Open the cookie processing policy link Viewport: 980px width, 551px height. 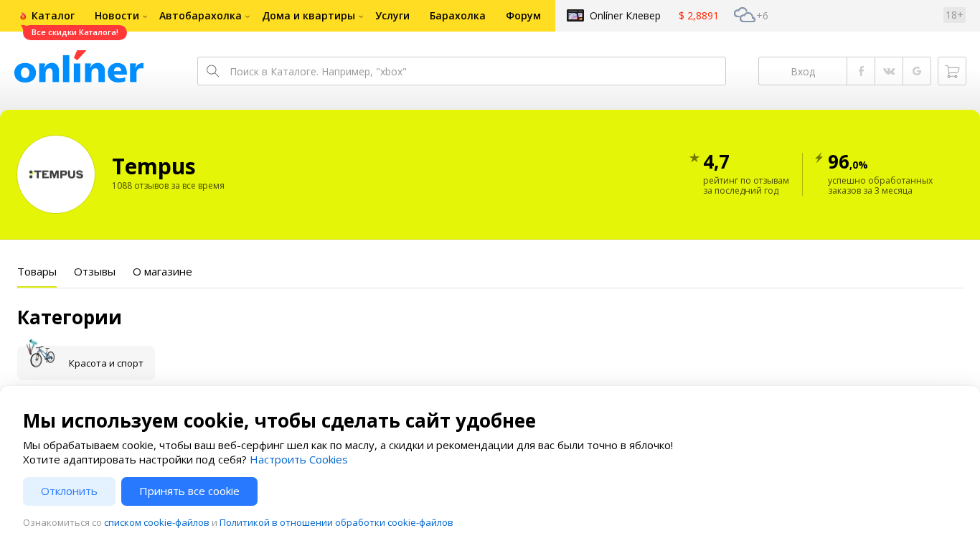(336, 522)
